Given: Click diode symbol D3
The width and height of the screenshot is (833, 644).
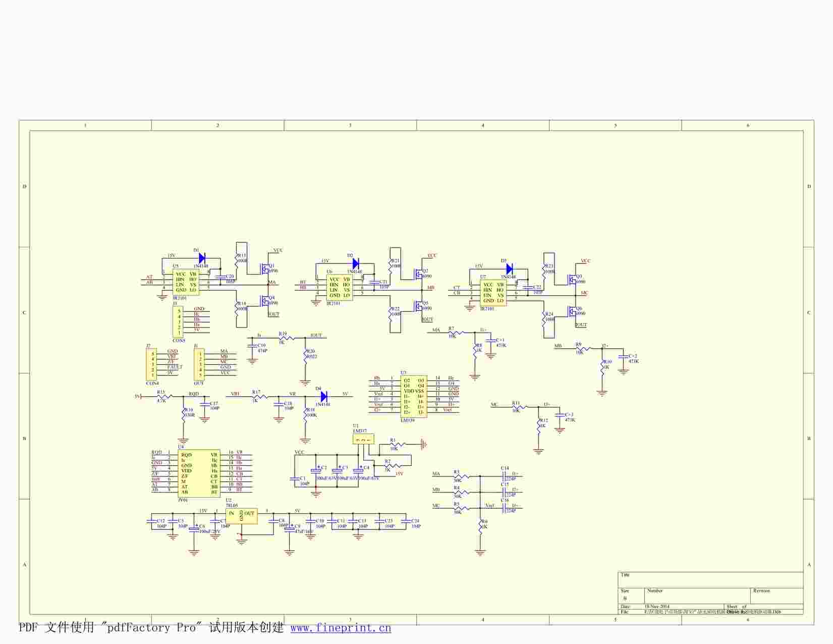Looking at the screenshot, I should pyautogui.click(x=509, y=269).
